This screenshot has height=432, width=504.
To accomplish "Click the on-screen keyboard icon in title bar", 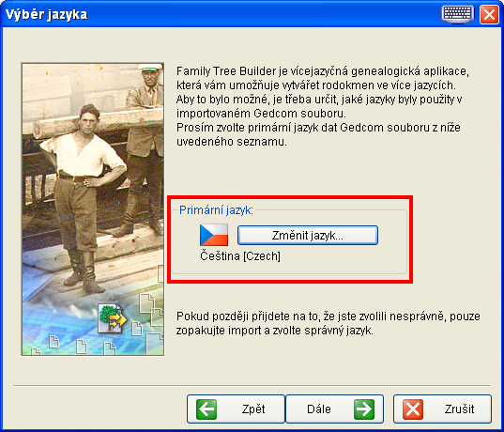I will [x=458, y=14].
